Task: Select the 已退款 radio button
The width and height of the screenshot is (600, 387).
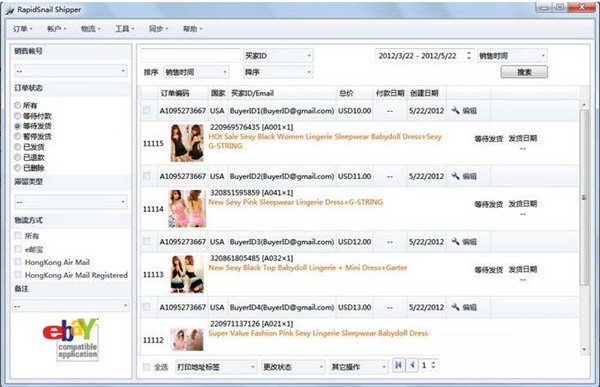Action: [18, 157]
